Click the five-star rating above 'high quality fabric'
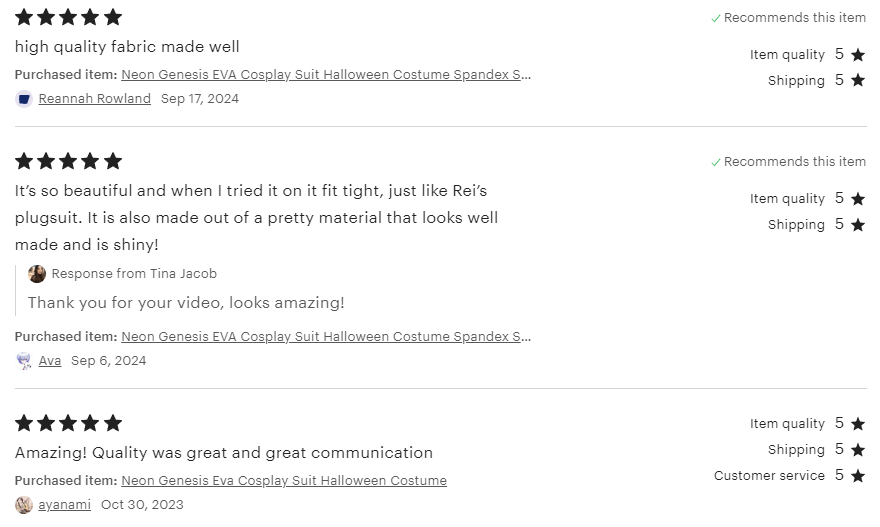Image resolution: width=880 pixels, height=527 pixels. pyautogui.click(x=68, y=17)
